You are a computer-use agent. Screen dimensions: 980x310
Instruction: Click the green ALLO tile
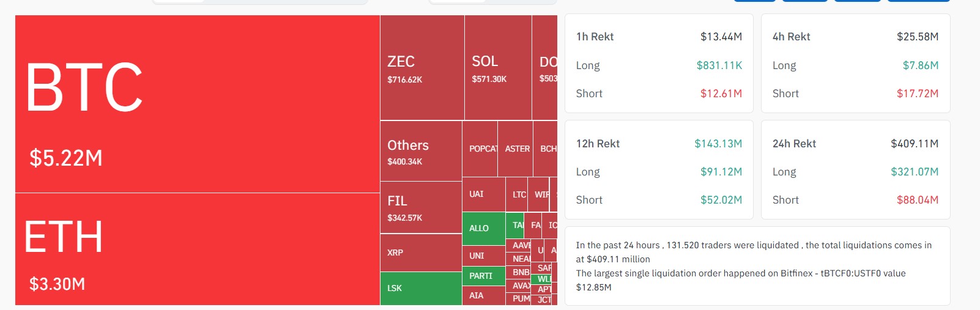coord(483,228)
